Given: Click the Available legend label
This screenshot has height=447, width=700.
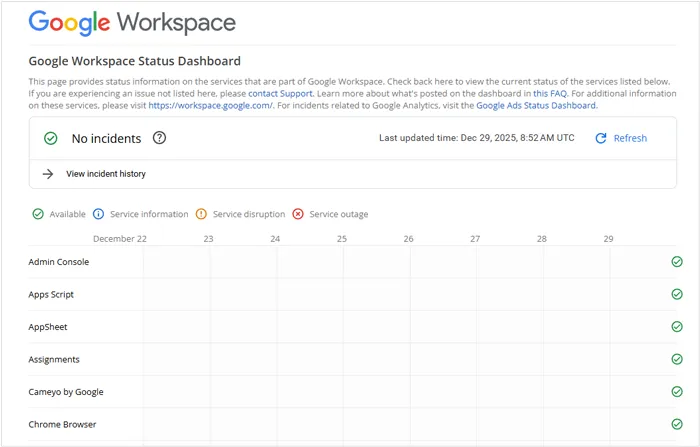Looking at the screenshot, I should coord(67,214).
